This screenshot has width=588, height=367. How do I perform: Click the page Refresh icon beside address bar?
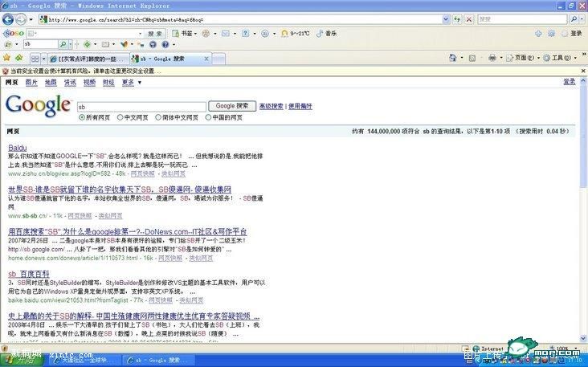tap(456, 18)
